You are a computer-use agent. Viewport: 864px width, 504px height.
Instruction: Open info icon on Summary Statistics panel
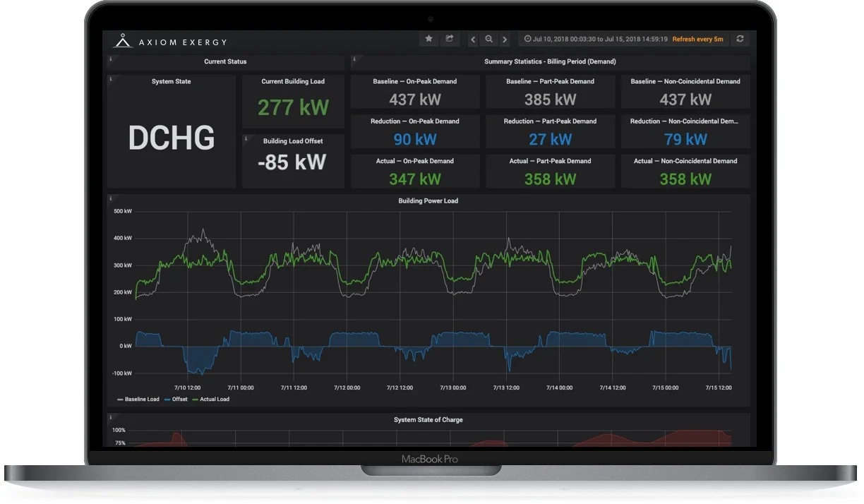click(354, 59)
